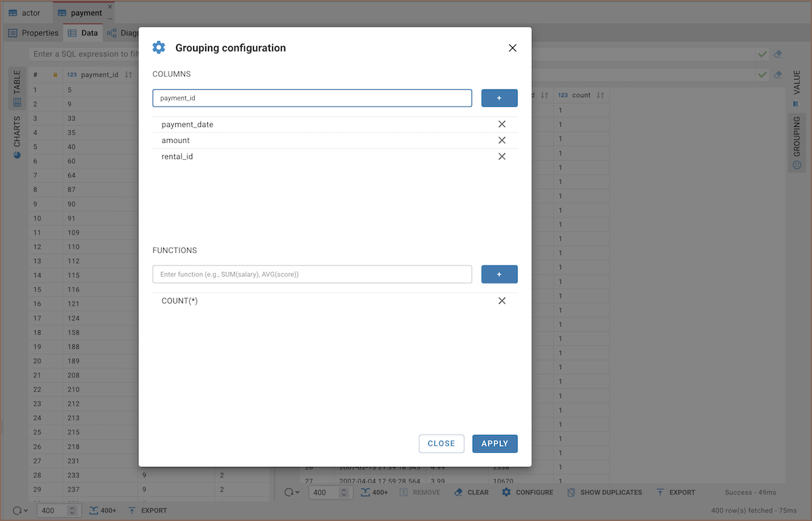
Task: Open the Properties tab
Action: [x=34, y=33]
